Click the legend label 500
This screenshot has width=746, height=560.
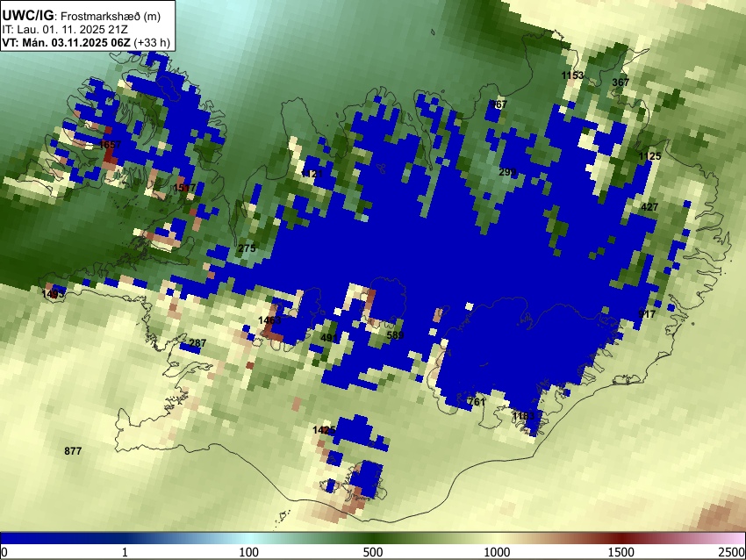(373, 552)
